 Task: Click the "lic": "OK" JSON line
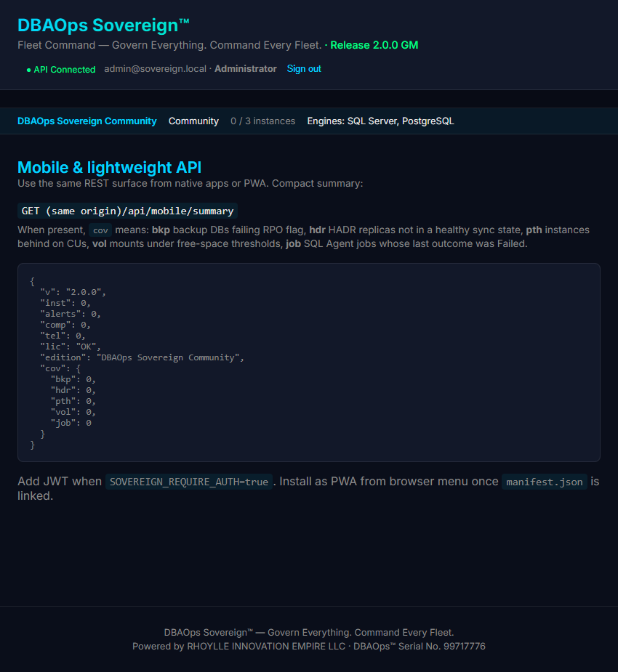[71, 347]
